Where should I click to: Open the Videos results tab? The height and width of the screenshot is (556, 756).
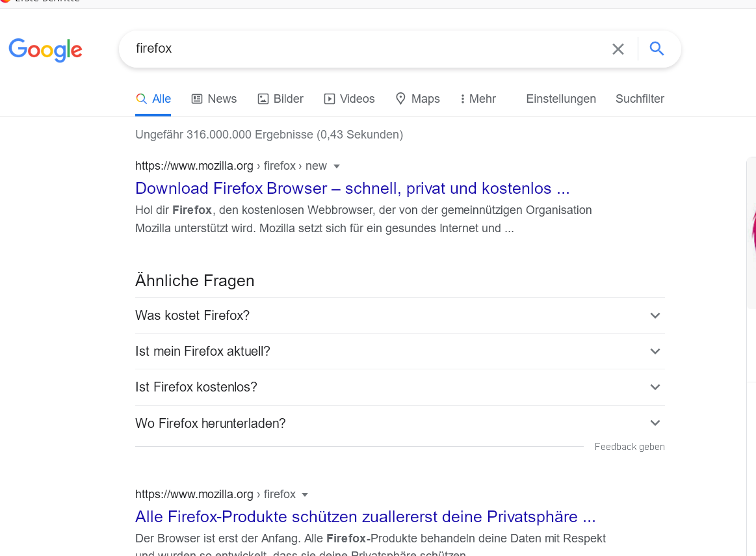pos(349,99)
